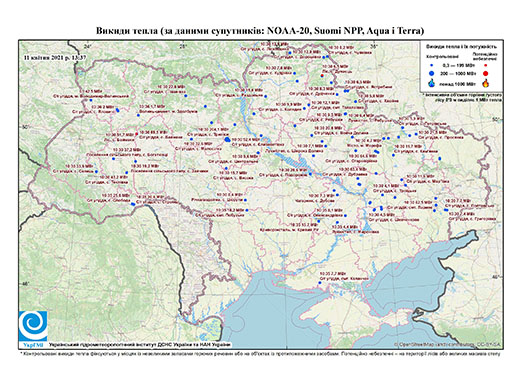The height and width of the screenshot is (368, 520).
Task: Click the large red circle legend symbol
Action: pos(485,73)
